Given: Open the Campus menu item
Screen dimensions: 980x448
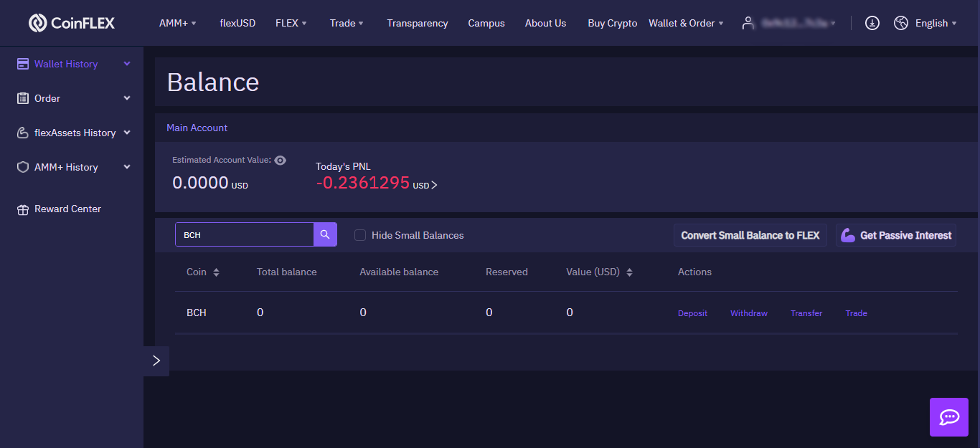Looking at the screenshot, I should 486,23.
